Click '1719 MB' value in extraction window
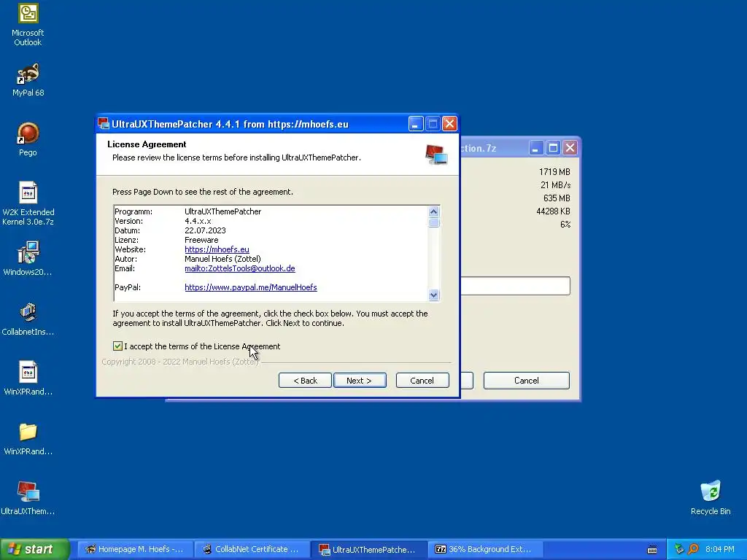 pos(554,172)
